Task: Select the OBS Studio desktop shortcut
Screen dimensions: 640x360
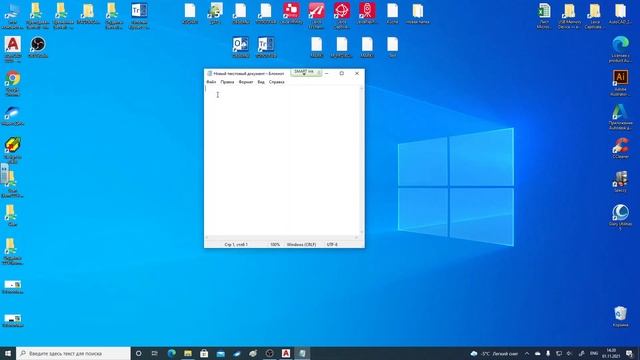Action: 38,47
